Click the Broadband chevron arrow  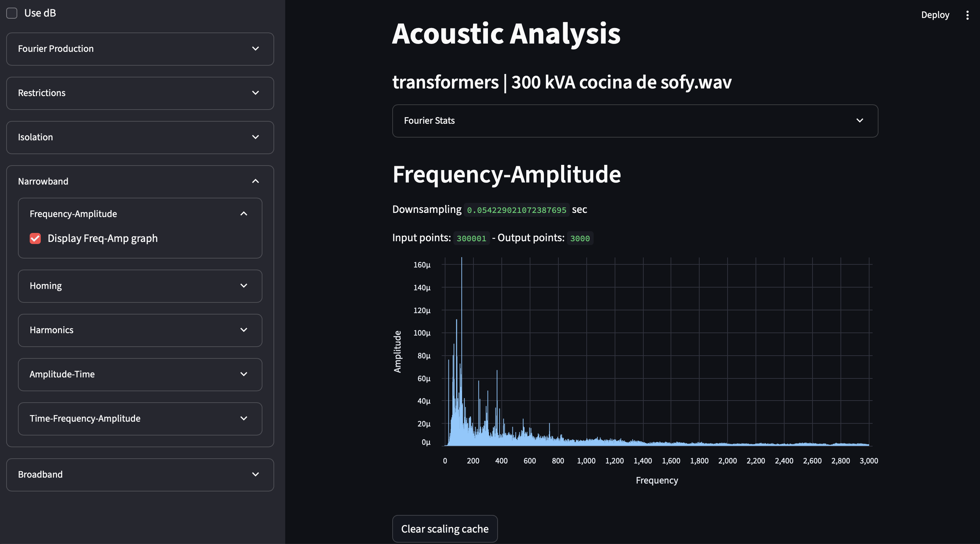[255, 474]
